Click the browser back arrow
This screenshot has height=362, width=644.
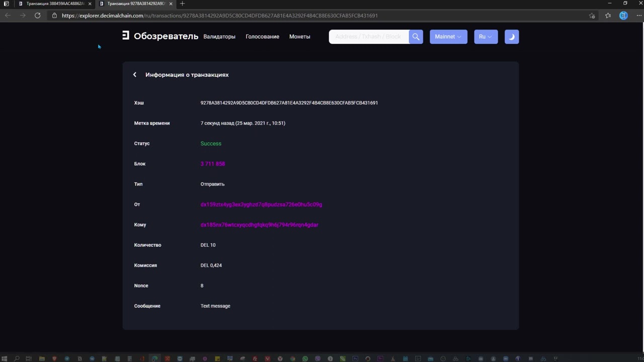tap(7, 16)
